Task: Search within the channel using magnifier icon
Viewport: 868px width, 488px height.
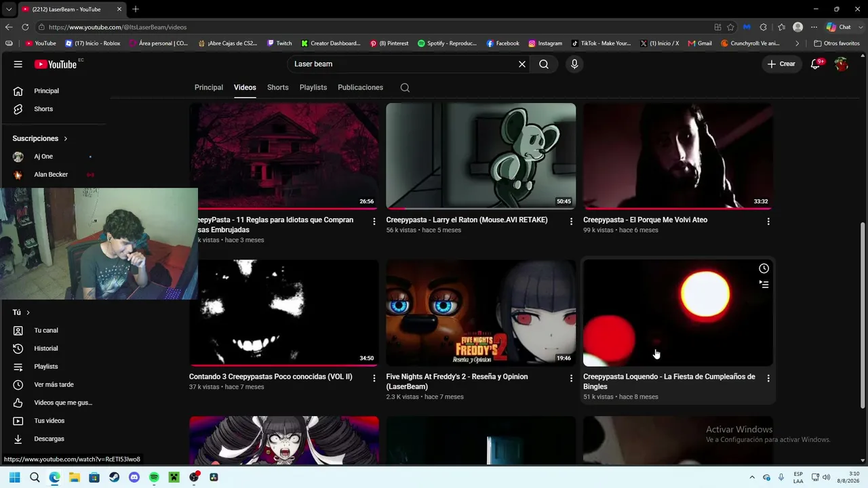Action: pyautogui.click(x=405, y=87)
